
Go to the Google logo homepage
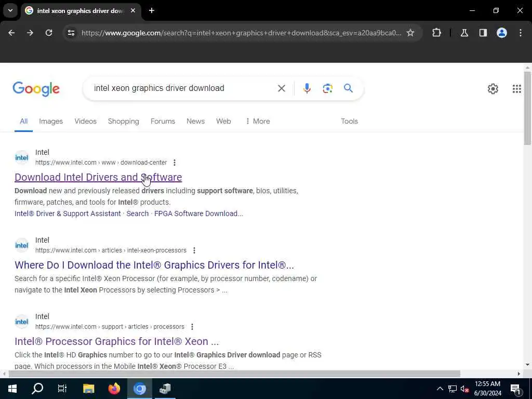36,89
